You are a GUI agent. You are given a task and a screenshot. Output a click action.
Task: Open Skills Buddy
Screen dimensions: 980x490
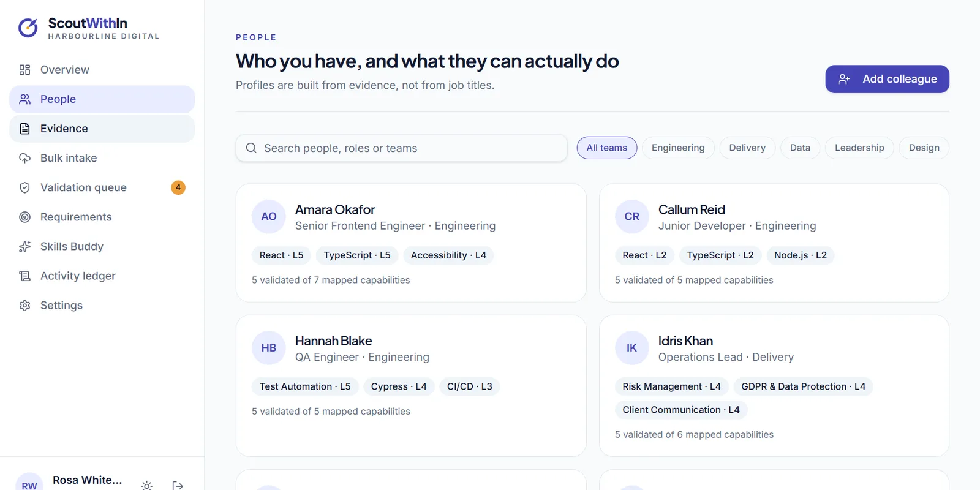(102, 246)
